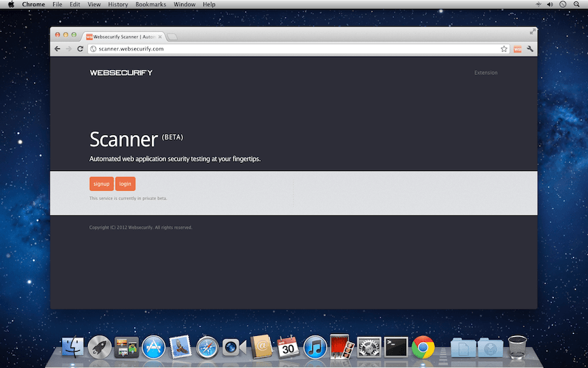The width and height of the screenshot is (588, 368).
Task: Open Spotlight search magnifier
Action: (x=576, y=5)
